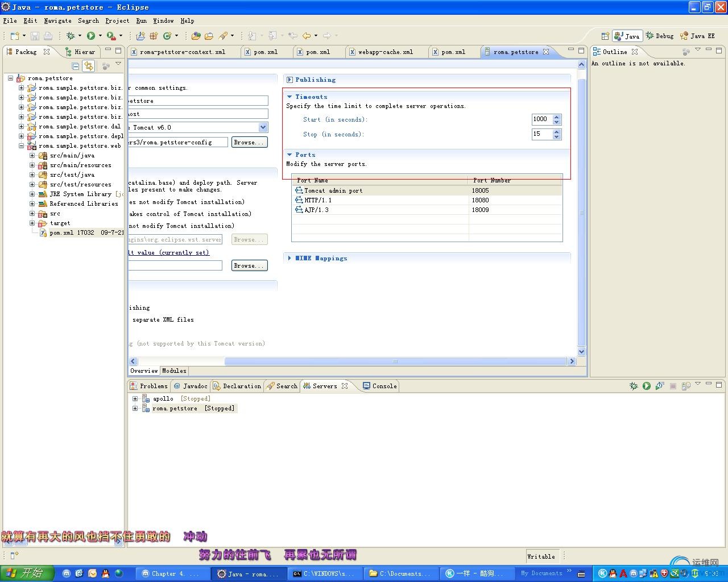Screen dimensions: 728x582
Task: Open the Project menu
Action: [117, 20]
